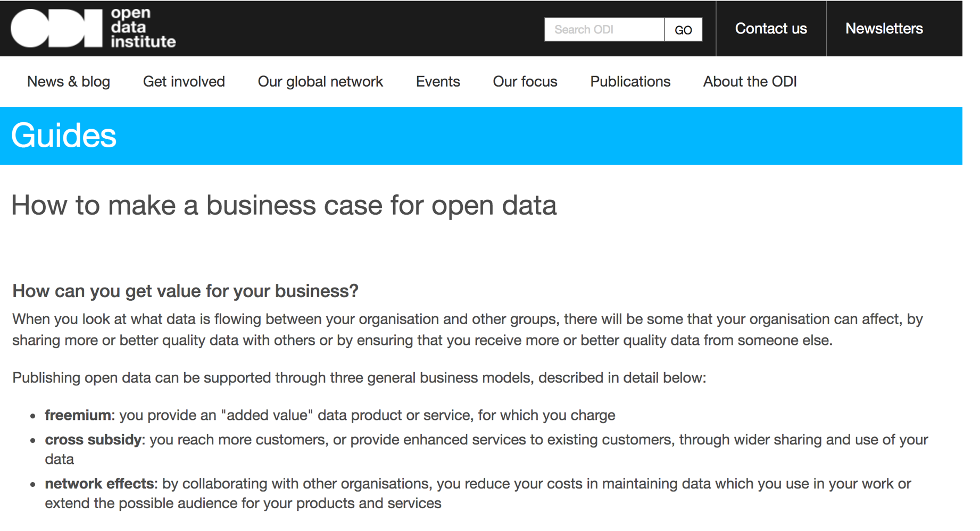Screen dimensions: 980x531
Task: Click the "How can you get value" subheading
Action: (185, 291)
